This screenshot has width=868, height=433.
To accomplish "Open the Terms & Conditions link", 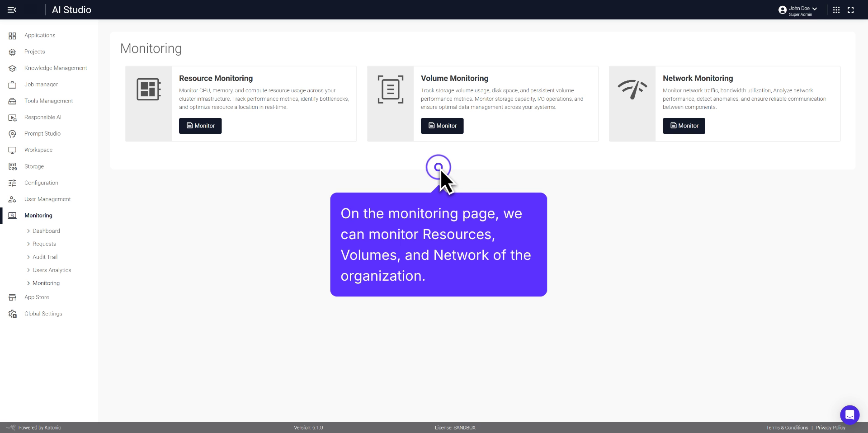I will [x=787, y=428].
